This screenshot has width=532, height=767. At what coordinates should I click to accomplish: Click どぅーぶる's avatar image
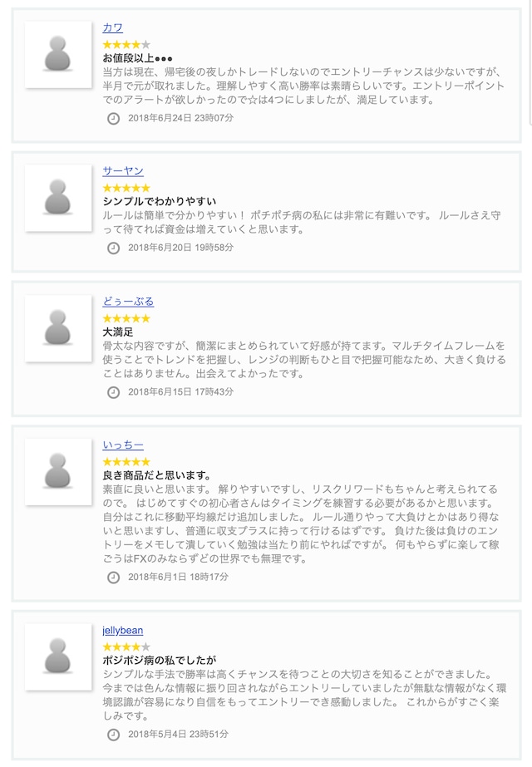click(x=58, y=328)
